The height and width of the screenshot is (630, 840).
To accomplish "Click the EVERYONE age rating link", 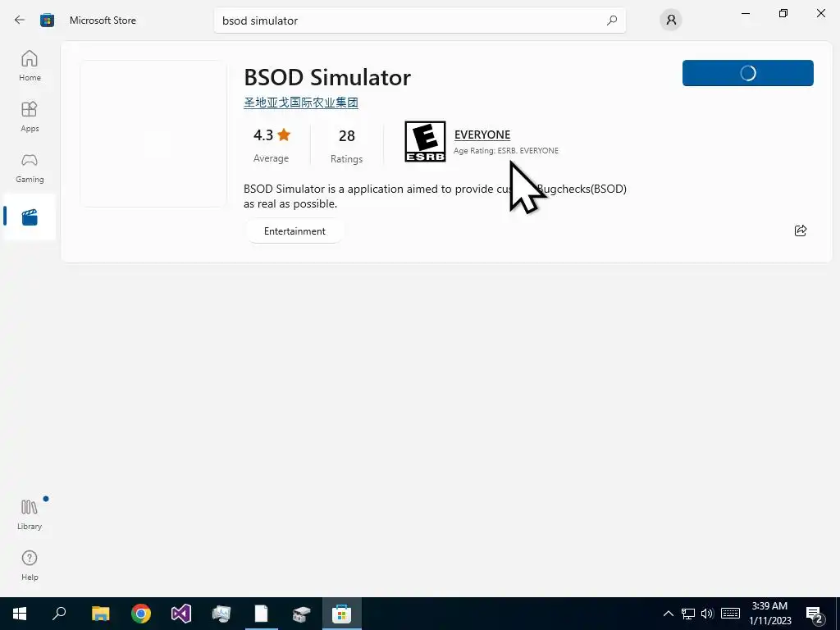I will click(482, 135).
